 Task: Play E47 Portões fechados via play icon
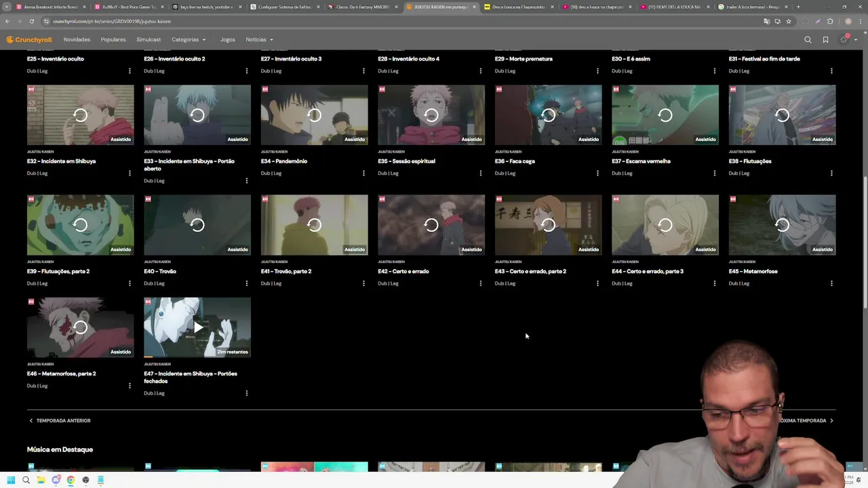197,327
